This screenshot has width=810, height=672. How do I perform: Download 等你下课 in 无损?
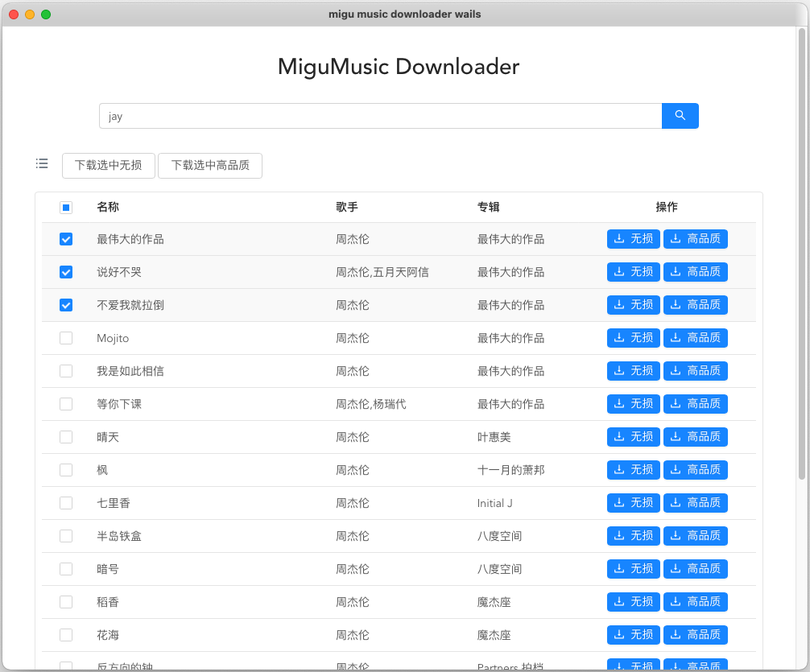coord(634,404)
